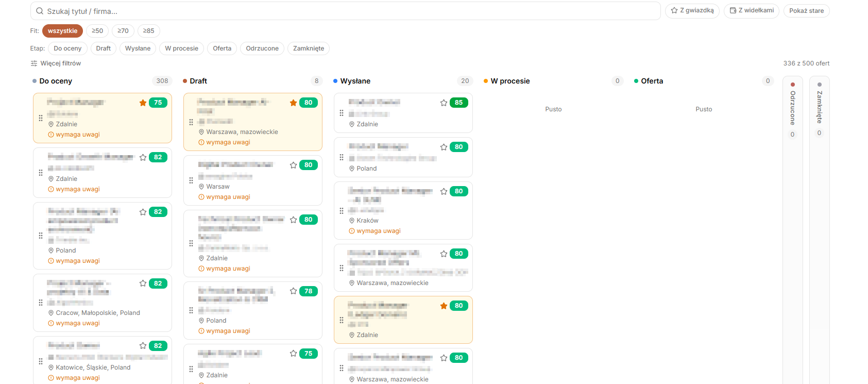Click the search magnifier icon
The width and height of the screenshot is (868, 384).
point(40,11)
